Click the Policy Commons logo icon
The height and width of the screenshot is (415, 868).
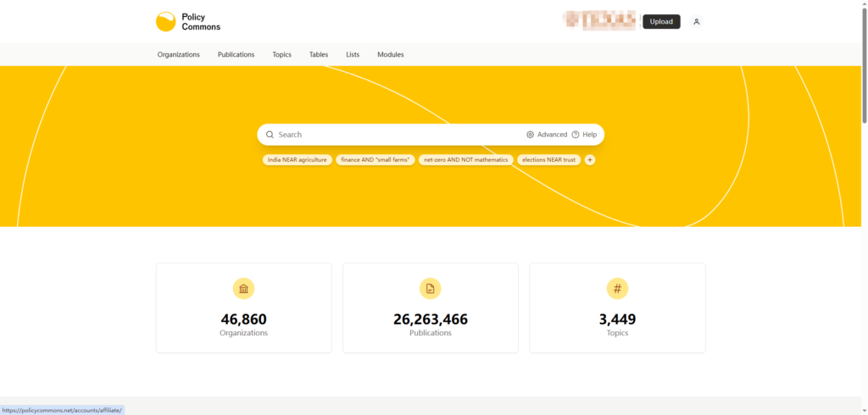coord(166,22)
